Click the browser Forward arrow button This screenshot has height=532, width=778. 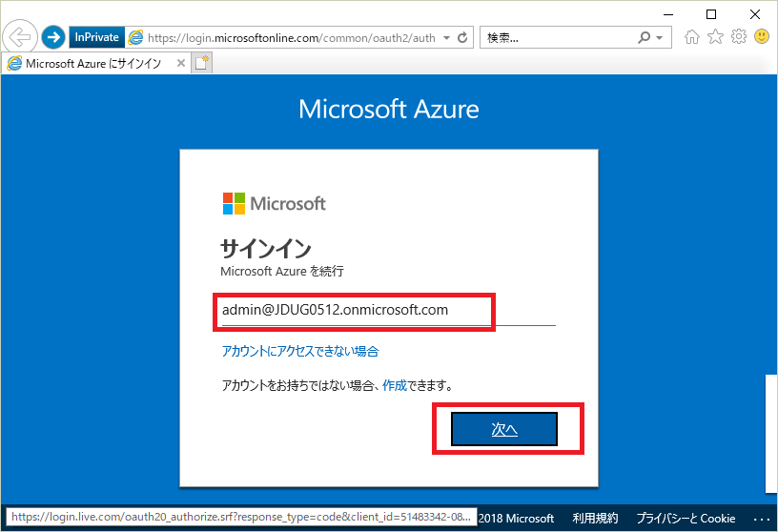tap(53, 37)
